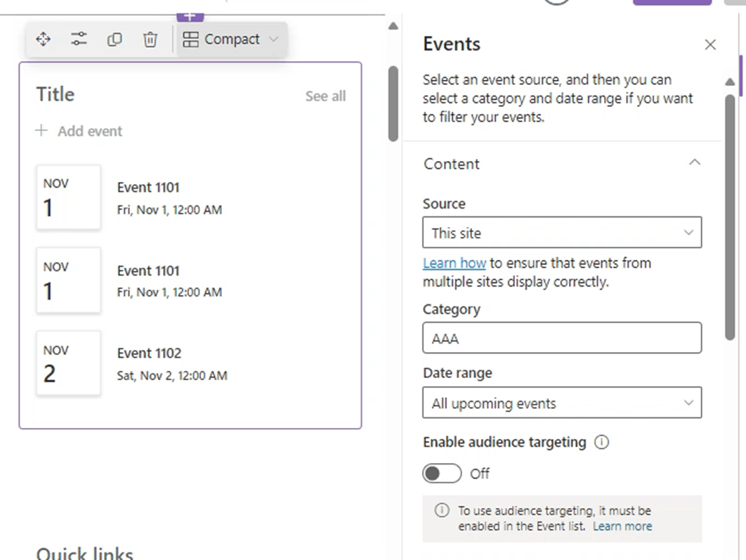Click the purple add section plus button

point(190,17)
